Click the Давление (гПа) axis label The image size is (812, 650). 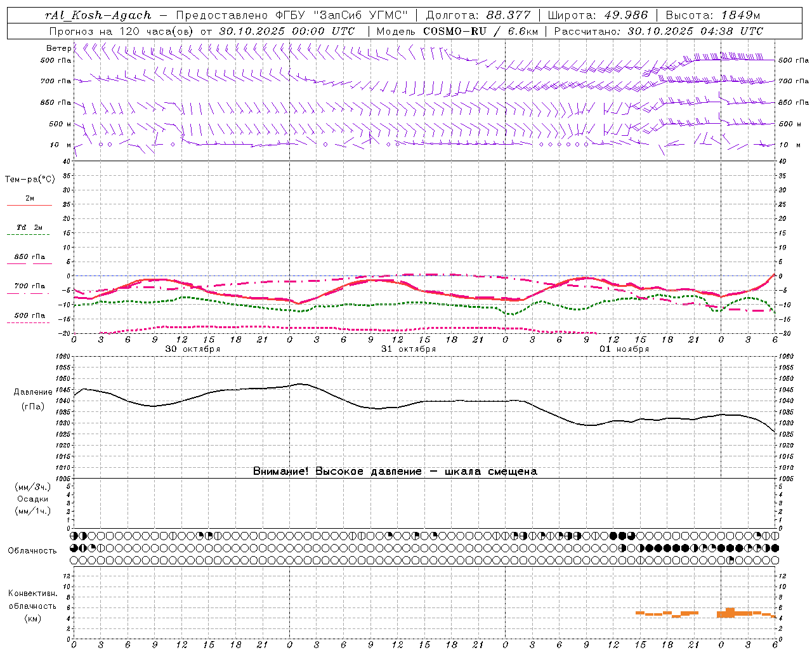pyautogui.click(x=33, y=399)
